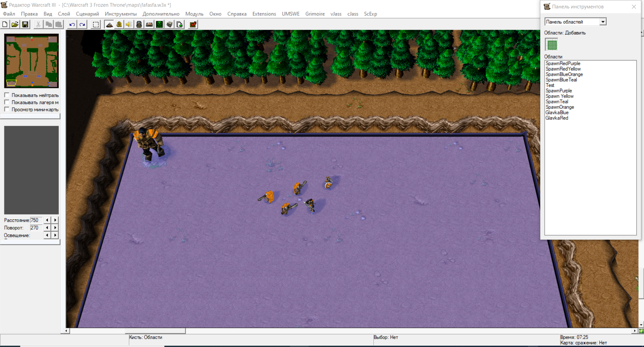The image size is (644, 347).
Task: Click the Cut scissors icon
Action: [x=38, y=24]
